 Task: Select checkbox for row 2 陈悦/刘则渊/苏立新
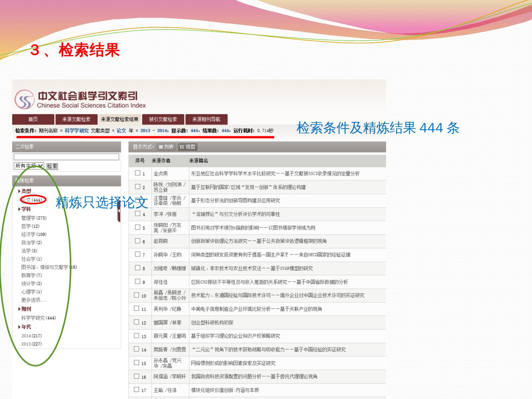tap(138, 187)
